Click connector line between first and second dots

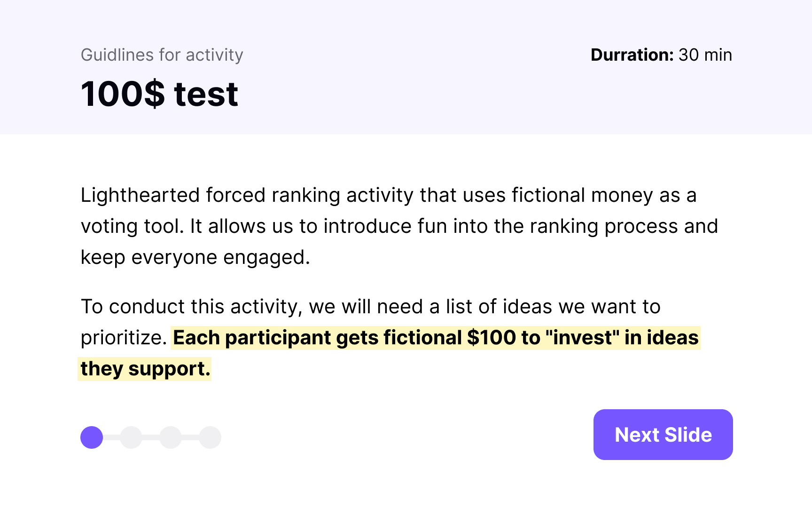[111, 437]
